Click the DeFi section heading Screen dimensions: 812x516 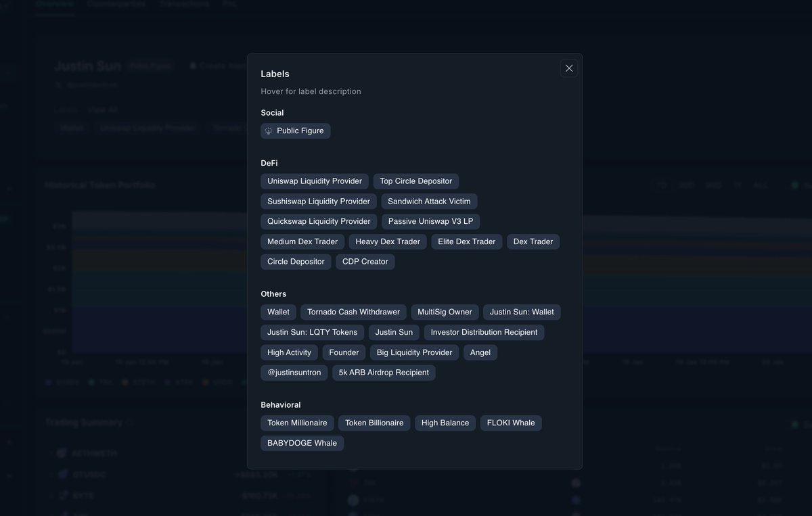click(269, 163)
